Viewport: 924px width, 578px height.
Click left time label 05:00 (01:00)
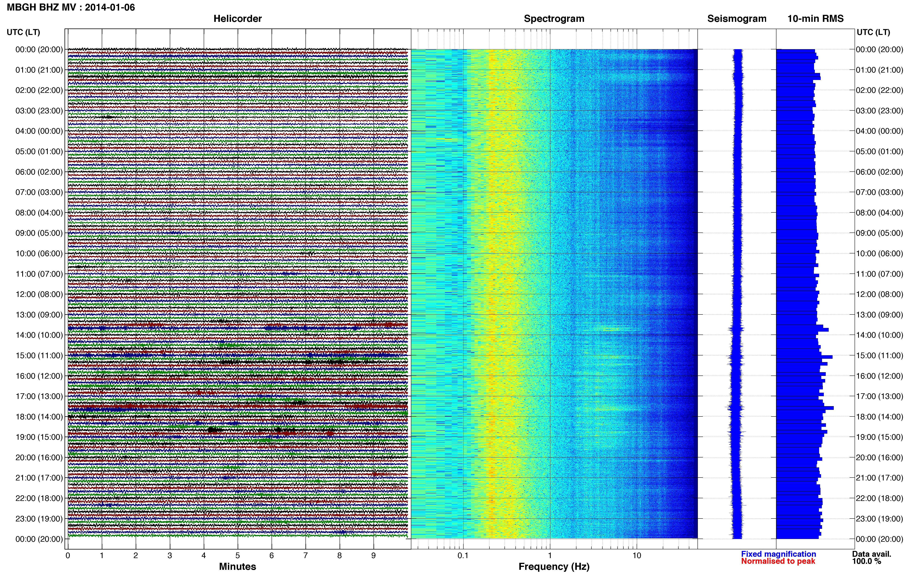tap(39, 151)
